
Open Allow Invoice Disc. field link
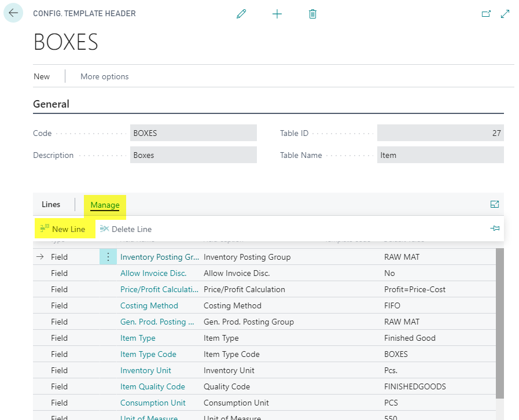coord(153,274)
